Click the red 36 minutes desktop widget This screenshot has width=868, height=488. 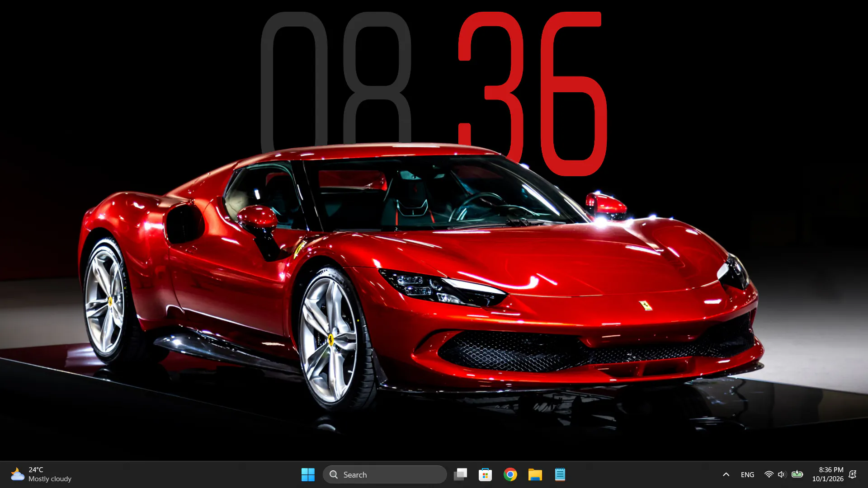(x=533, y=94)
